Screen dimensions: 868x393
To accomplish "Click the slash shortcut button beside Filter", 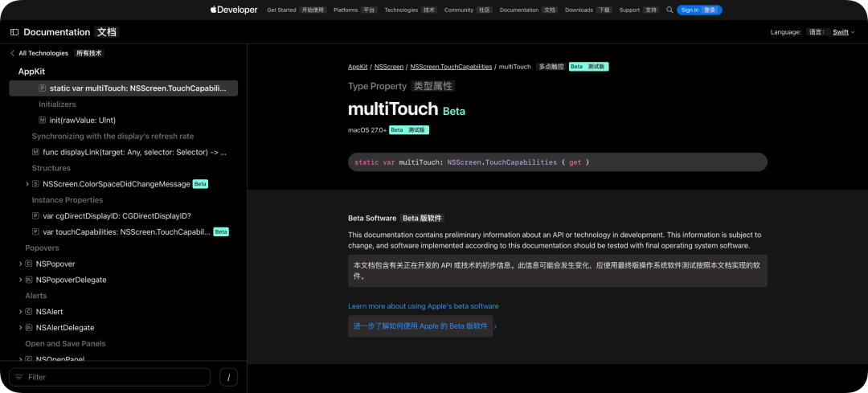I will click(228, 377).
